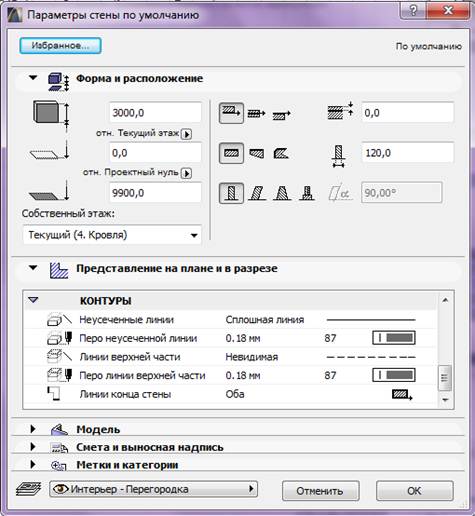This screenshot has height=516, width=475.
Task: Click the Невидимая line type value
Action: click(252, 357)
